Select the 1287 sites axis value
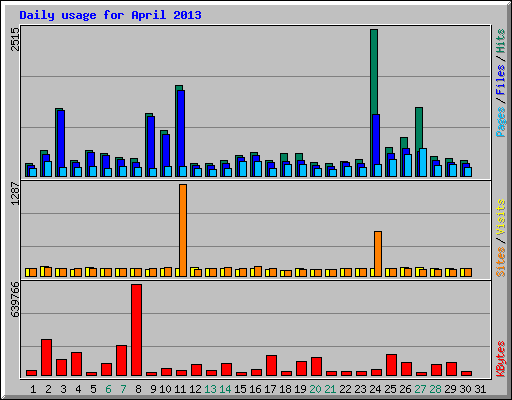This screenshot has width=512, height=400. point(15,194)
